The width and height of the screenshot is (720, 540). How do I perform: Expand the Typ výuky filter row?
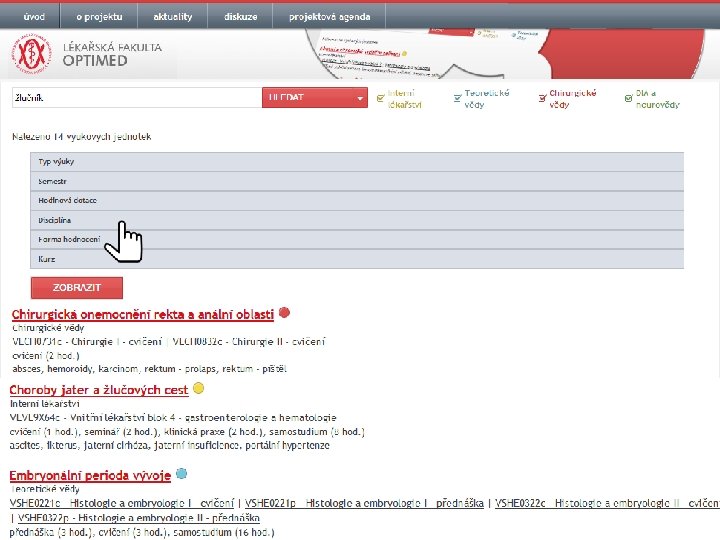click(x=357, y=162)
